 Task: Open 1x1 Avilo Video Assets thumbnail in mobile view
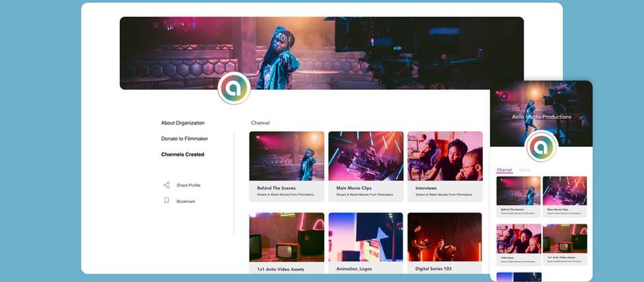(x=565, y=238)
